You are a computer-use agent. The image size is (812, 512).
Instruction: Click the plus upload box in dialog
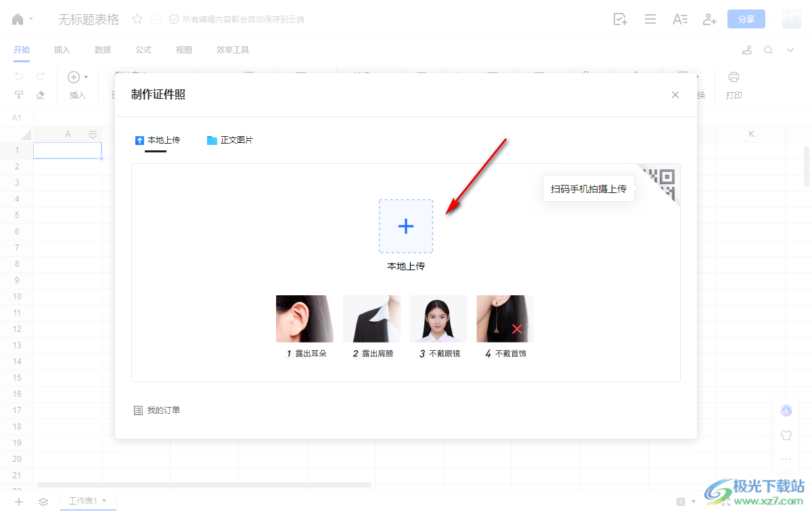pyautogui.click(x=406, y=226)
